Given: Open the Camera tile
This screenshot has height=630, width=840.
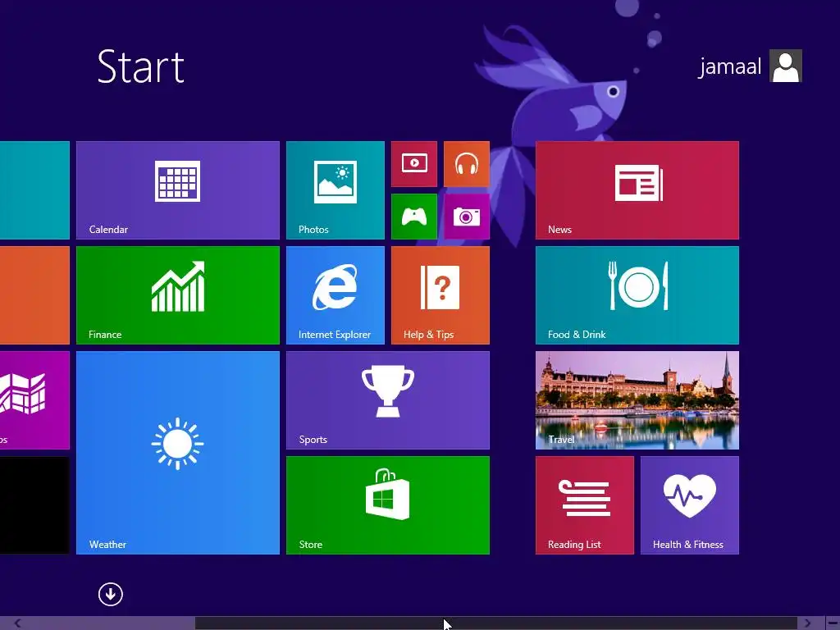Looking at the screenshot, I should point(467,217).
